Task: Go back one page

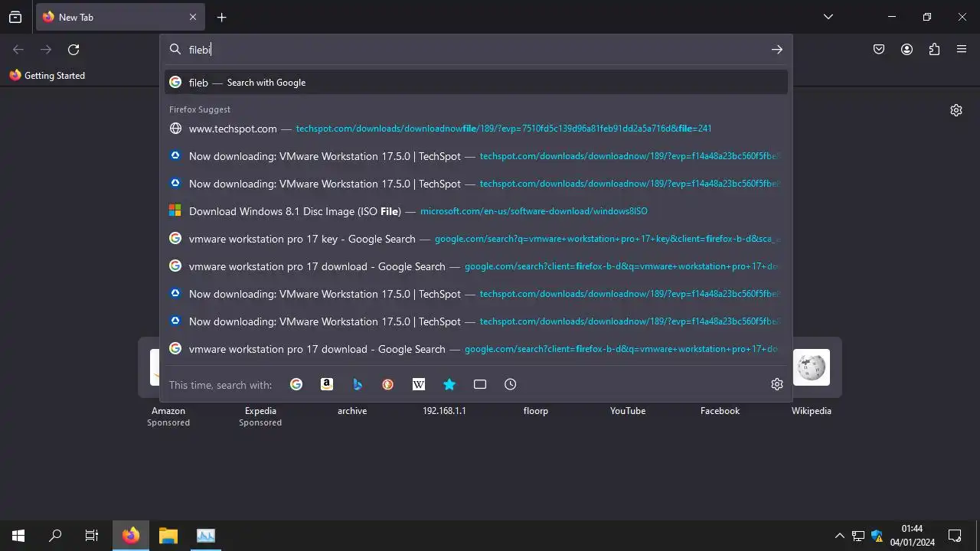Action: (x=18, y=50)
